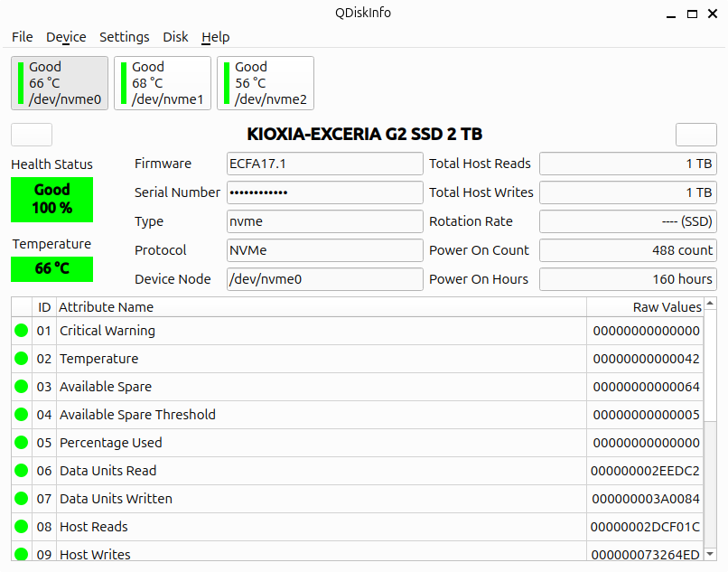The width and height of the screenshot is (728, 572).
Task: Click the green status dot for Percentage Used
Action: 22,443
